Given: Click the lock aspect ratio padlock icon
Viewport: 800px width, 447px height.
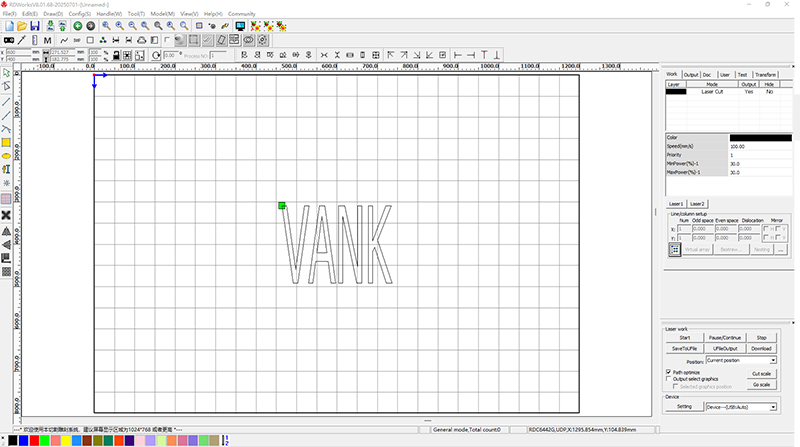Looking at the screenshot, I should 117,53.
